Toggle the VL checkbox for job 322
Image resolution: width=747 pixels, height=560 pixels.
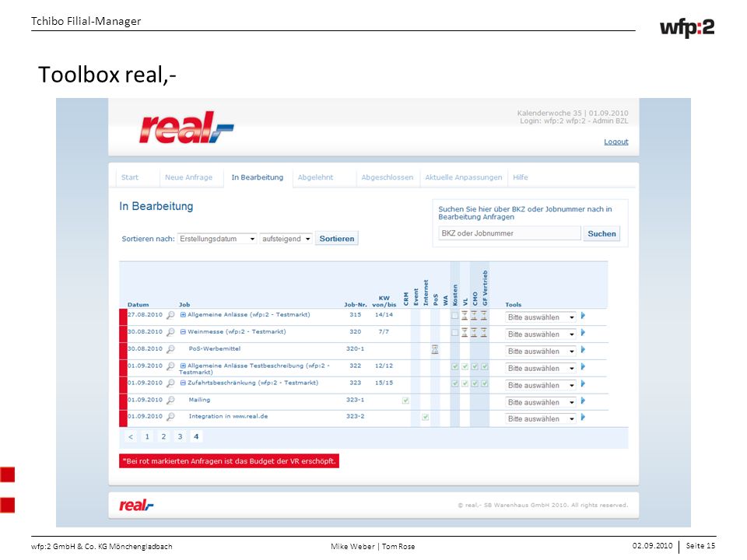(x=465, y=366)
